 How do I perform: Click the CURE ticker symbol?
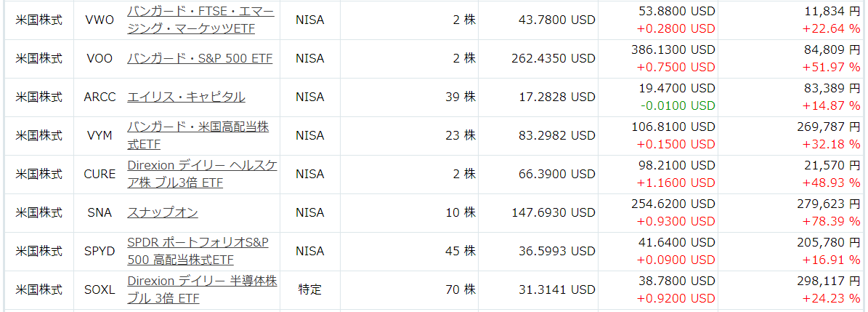pos(100,174)
